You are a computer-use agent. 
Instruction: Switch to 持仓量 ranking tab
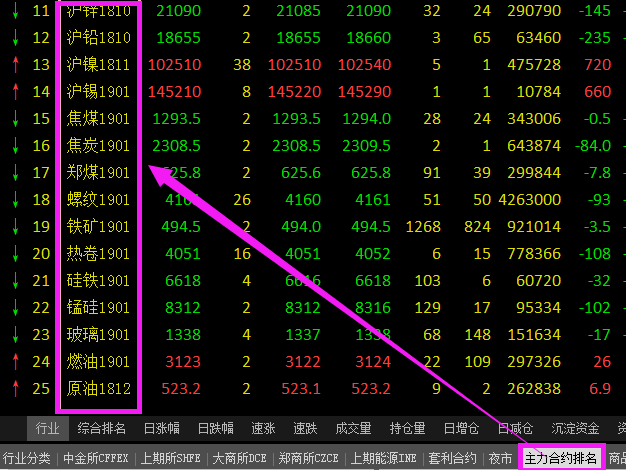click(408, 428)
